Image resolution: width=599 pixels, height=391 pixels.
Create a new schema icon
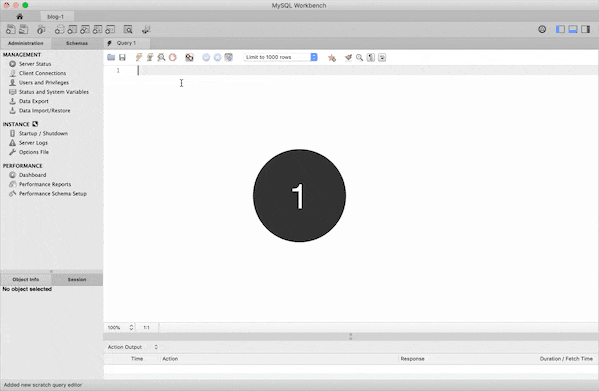[x=59, y=29]
